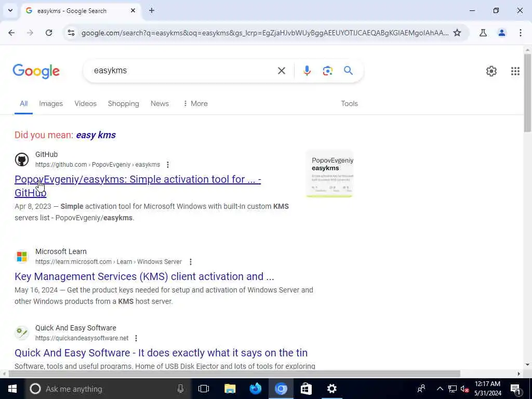The height and width of the screenshot is (399, 532).
Task: Close the easykms Google Search tab
Action: (x=133, y=10)
